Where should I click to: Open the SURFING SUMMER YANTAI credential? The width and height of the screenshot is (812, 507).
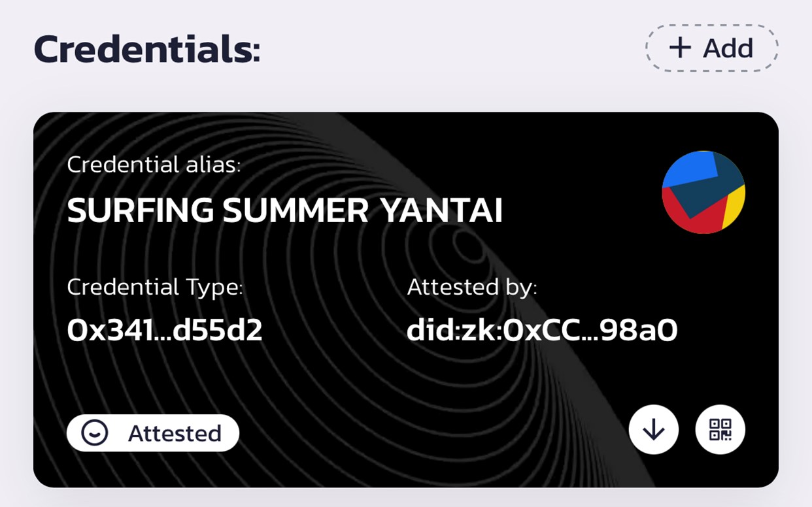pyautogui.click(x=286, y=210)
